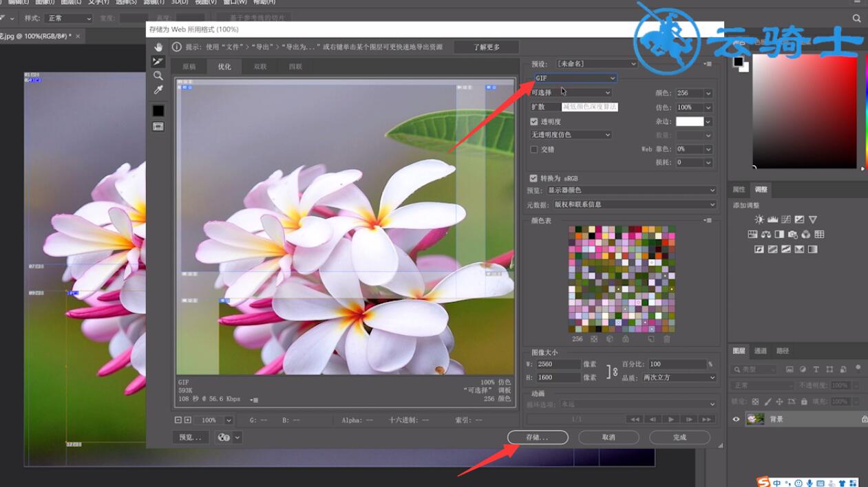The image size is (868, 487).
Task: Add a Gradient Map adjustment
Action: pos(813,250)
